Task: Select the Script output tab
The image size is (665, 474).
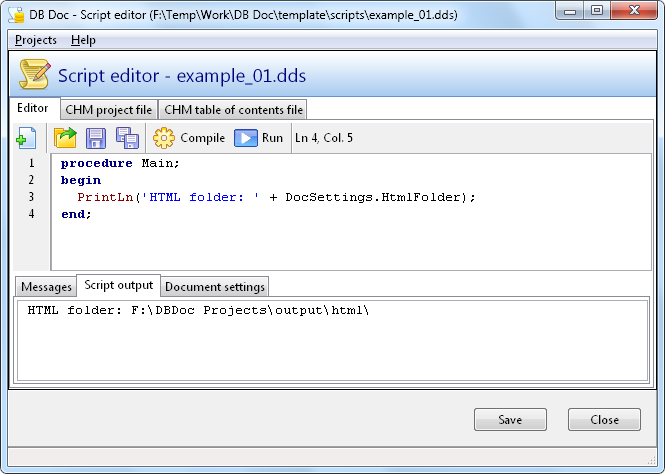Action: point(118,285)
